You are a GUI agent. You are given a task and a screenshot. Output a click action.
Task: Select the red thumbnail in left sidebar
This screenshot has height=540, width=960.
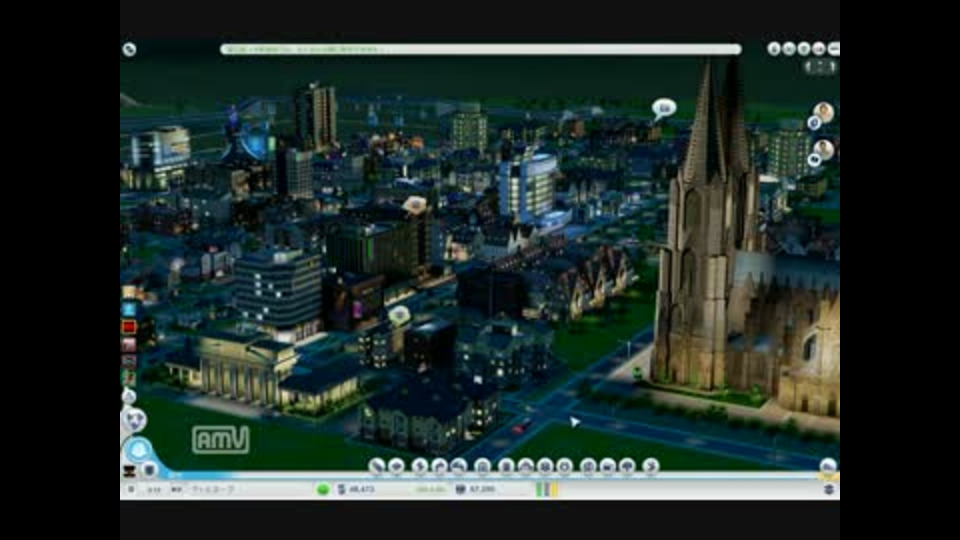point(129,327)
